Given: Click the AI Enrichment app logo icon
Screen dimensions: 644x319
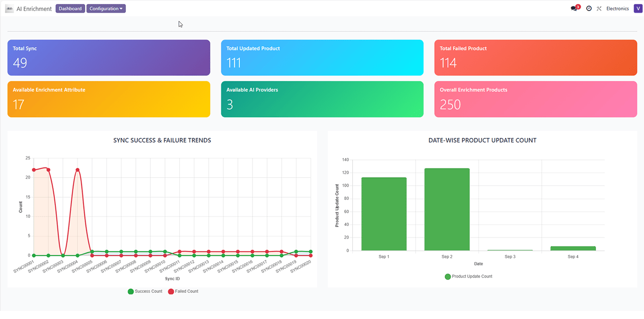Looking at the screenshot, I should [x=9, y=9].
